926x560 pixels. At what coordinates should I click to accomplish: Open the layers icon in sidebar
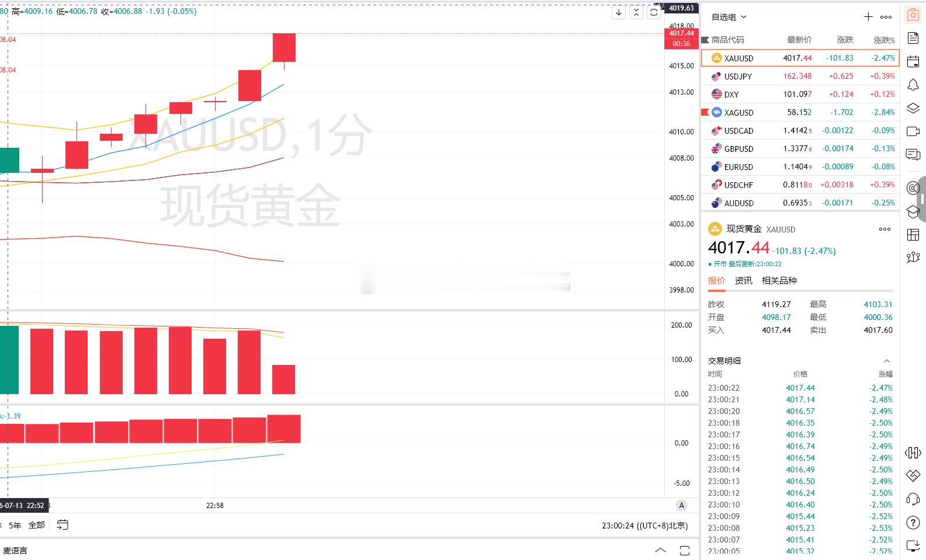click(913, 108)
